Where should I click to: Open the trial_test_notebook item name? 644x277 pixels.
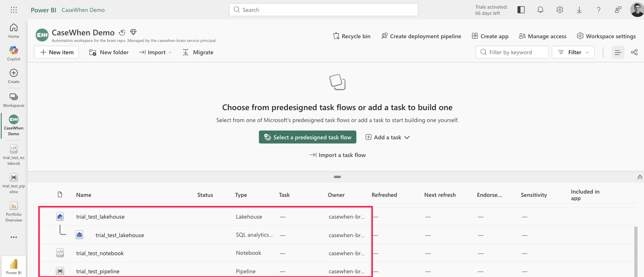(x=100, y=253)
